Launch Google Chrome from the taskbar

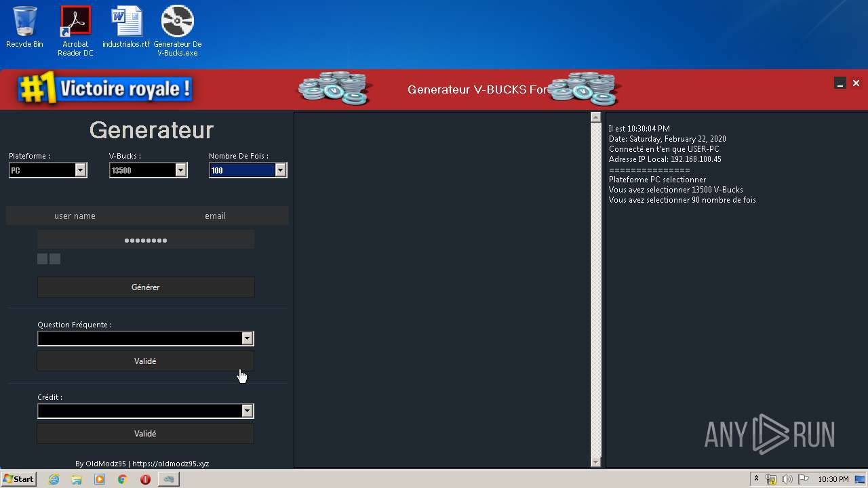point(122,479)
